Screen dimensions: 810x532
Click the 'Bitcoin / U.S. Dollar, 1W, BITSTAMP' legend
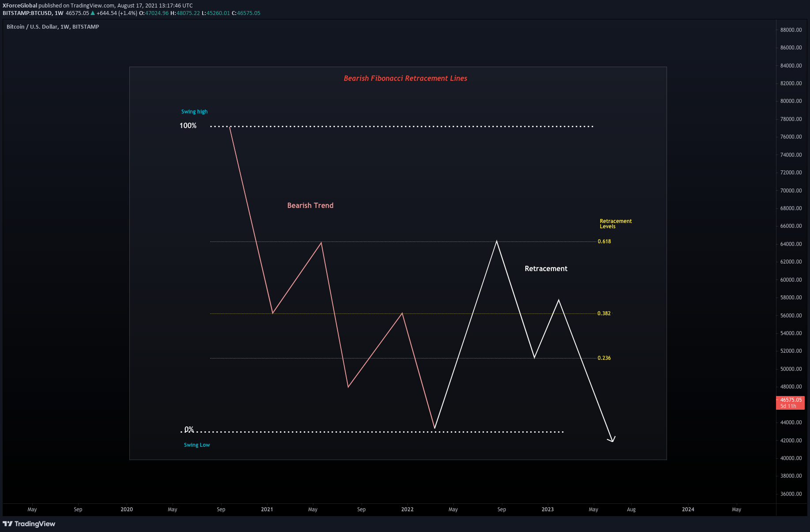tap(53, 27)
